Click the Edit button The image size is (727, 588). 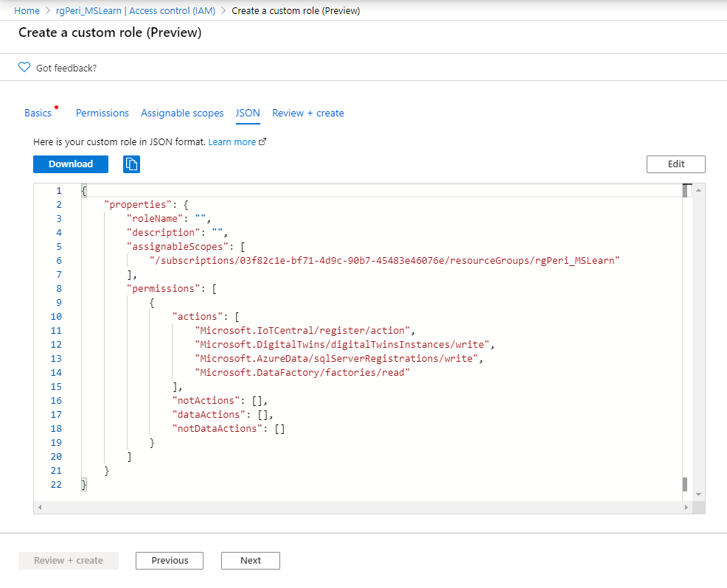pos(675,164)
